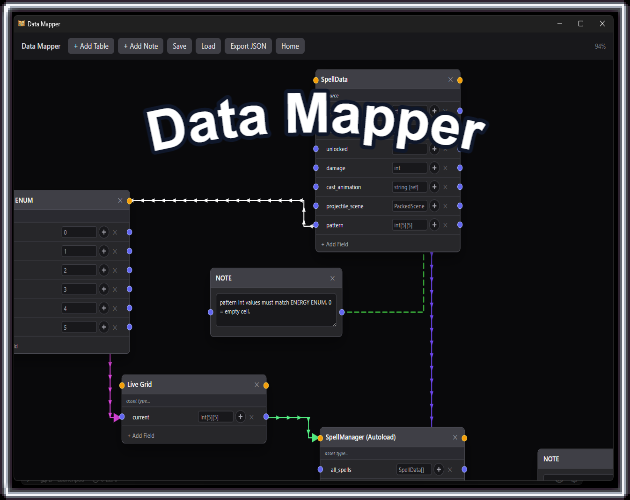Edit the cast_animation type box

(409, 187)
